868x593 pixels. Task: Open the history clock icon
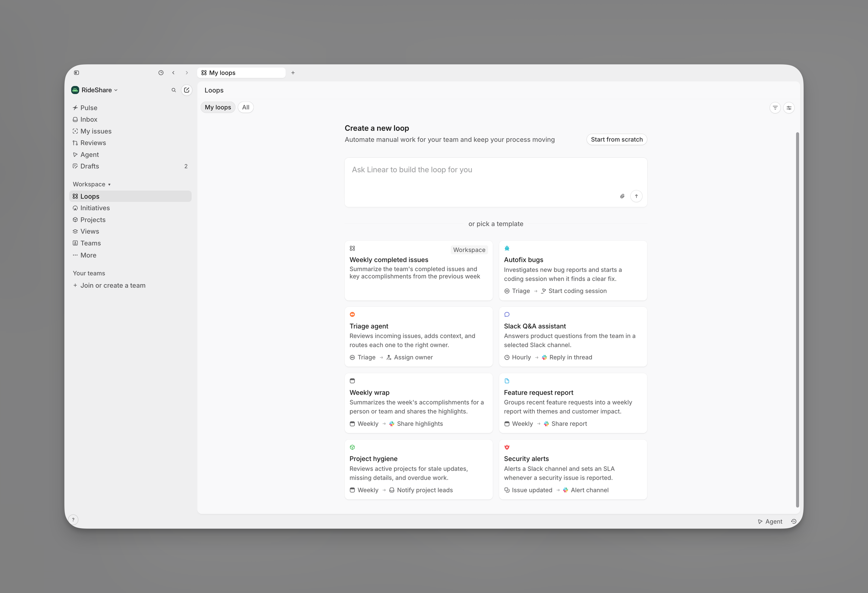pos(161,73)
